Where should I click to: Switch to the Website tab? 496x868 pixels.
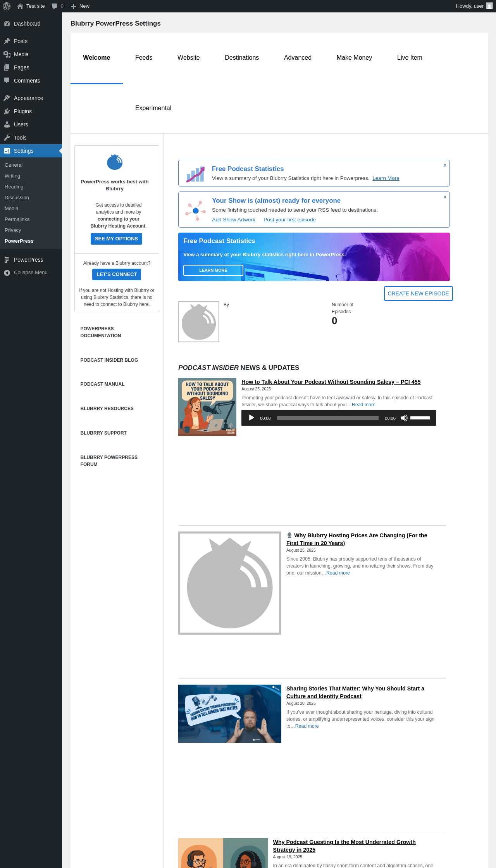(x=189, y=58)
